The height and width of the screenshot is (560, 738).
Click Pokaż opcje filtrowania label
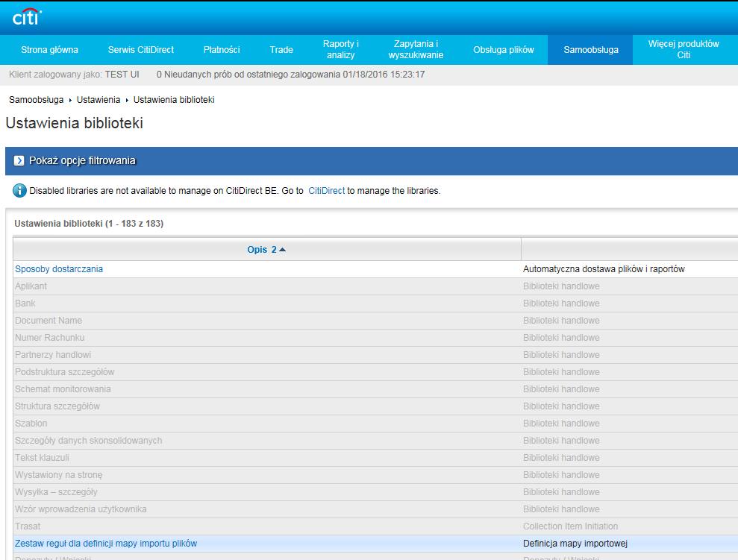pos(82,161)
